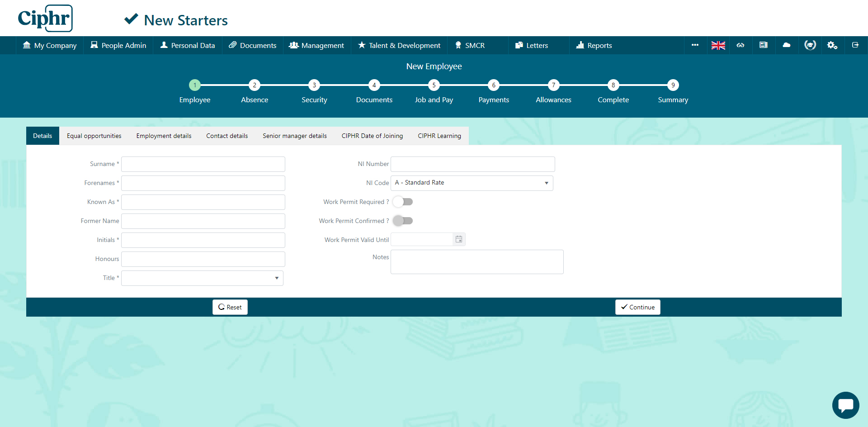Open the Work Permit Valid Until calendar picker

[x=458, y=239]
